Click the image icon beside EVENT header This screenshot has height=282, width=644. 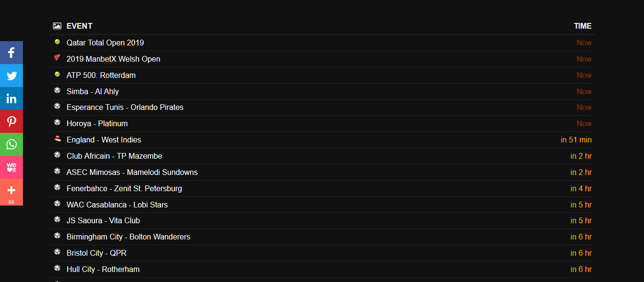pos(57,26)
